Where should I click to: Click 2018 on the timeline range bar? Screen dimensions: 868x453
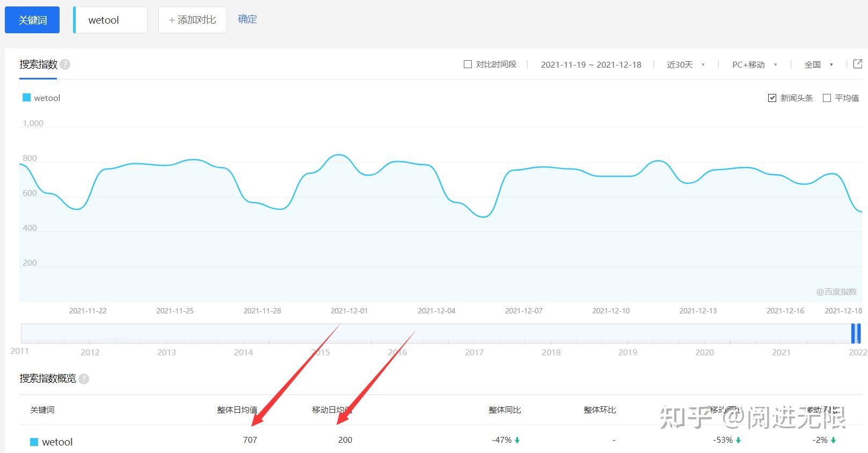[551, 353]
